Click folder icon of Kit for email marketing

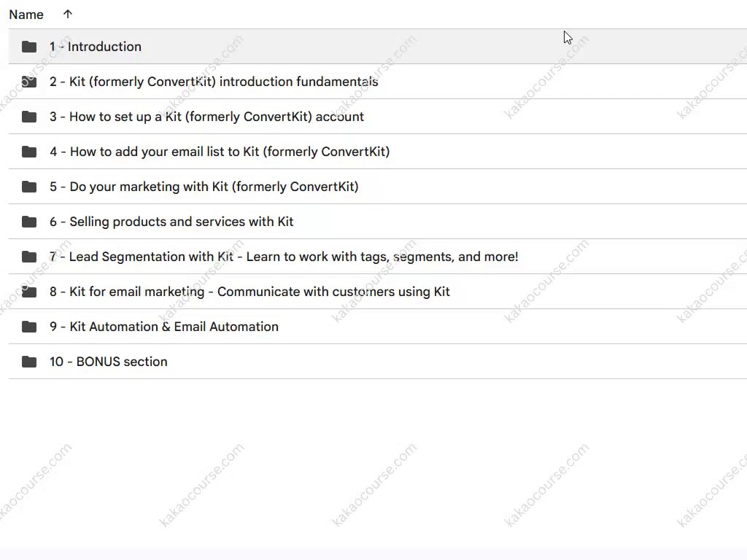(x=29, y=292)
